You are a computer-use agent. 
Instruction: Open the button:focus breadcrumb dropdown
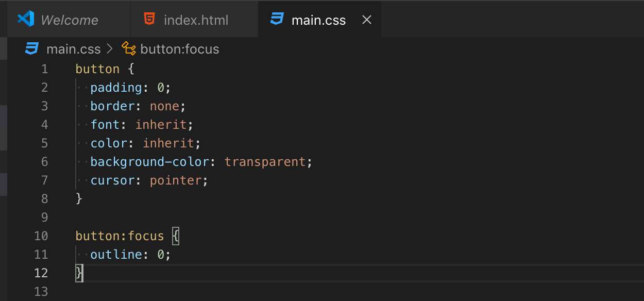click(x=179, y=49)
